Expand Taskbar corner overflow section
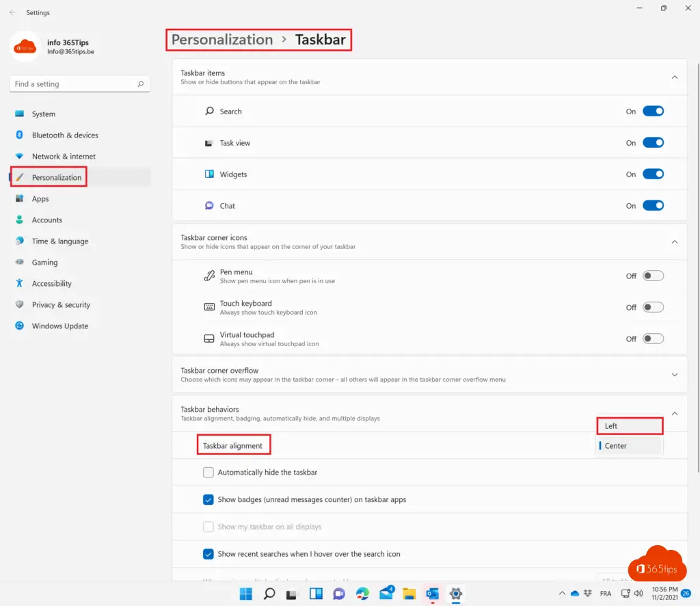 pyautogui.click(x=674, y=375)
